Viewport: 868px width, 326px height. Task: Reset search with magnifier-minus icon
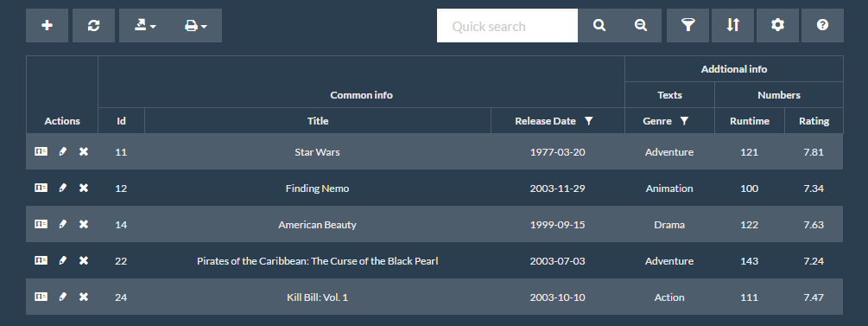[641, 25]
